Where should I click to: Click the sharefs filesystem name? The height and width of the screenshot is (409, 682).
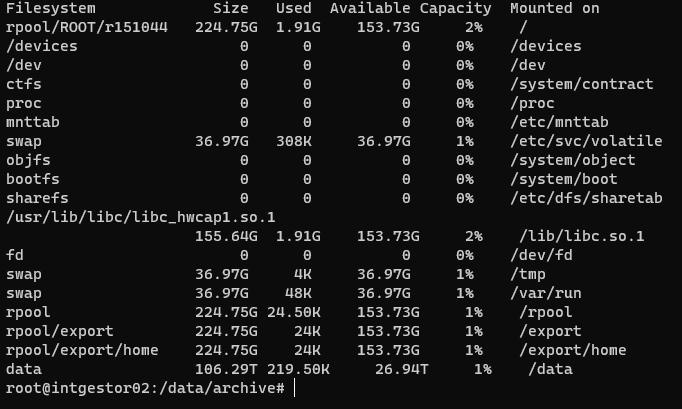(37, 198)
